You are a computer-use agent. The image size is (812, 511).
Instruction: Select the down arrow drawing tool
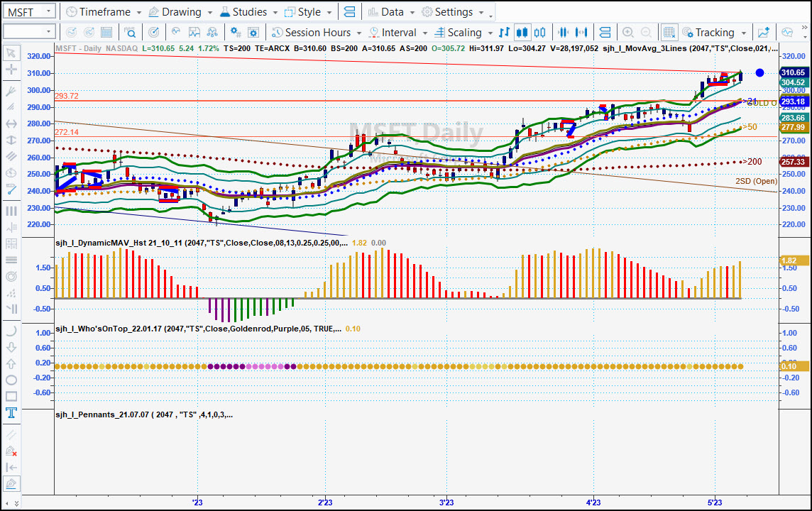11,347
